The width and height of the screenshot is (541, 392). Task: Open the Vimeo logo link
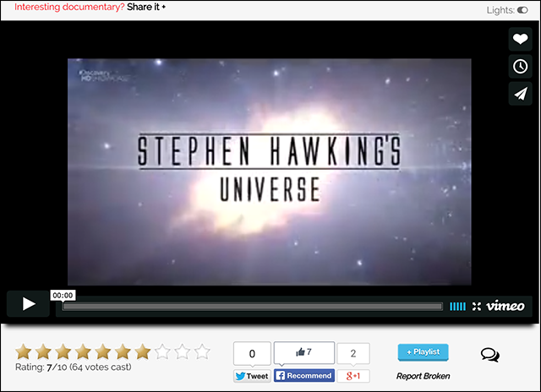tap(505, 306)
